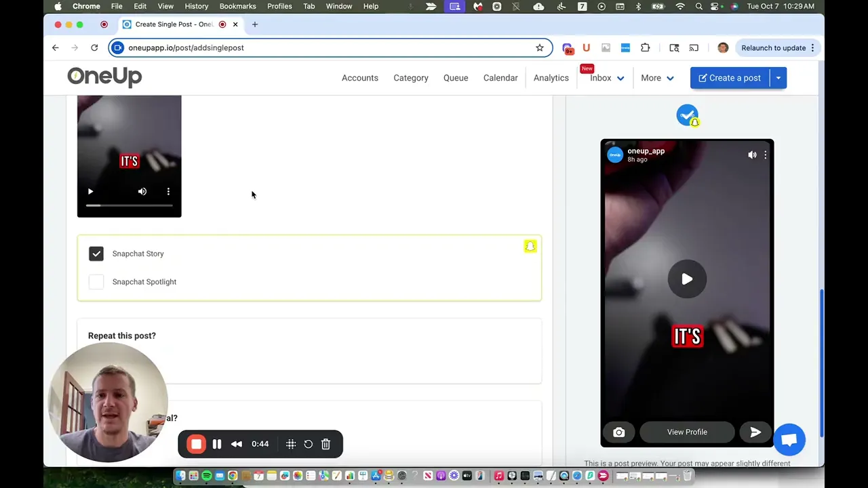Open the Chrome Extensions puzzle icon

click(645, 47)
